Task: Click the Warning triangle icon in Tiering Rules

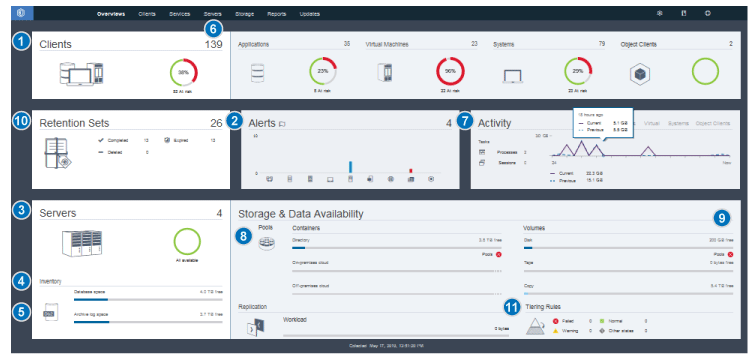Action: tap(555, 331)
